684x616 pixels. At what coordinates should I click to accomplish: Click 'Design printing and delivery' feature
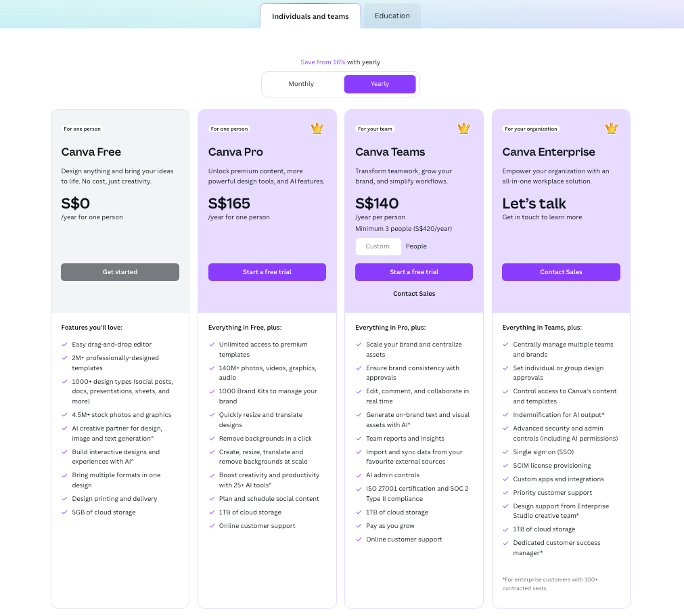[114, 499]
